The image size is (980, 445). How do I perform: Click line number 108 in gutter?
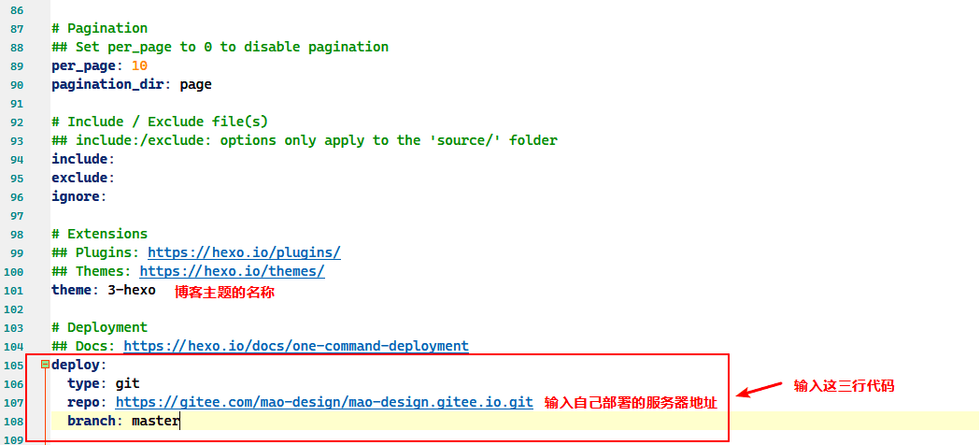point(14,422)
